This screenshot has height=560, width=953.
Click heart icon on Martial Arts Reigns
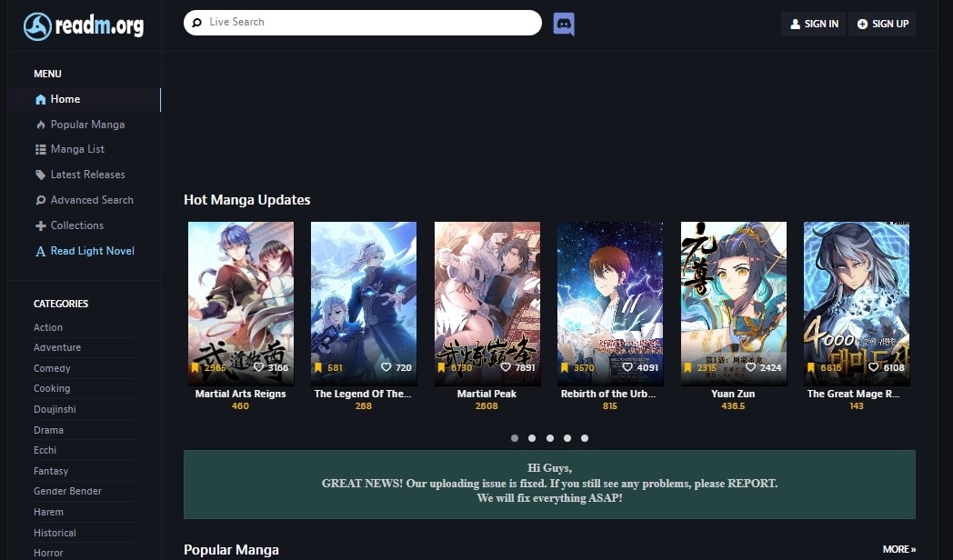tap(259, 367)
